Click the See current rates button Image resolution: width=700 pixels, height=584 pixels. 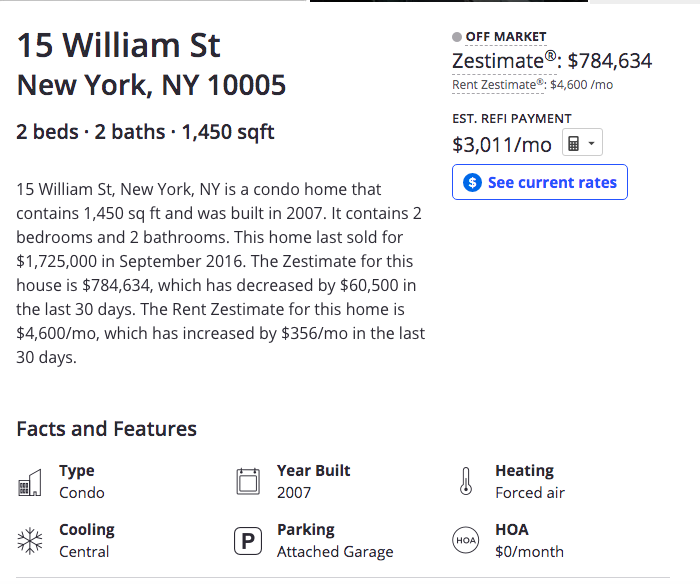540,182
